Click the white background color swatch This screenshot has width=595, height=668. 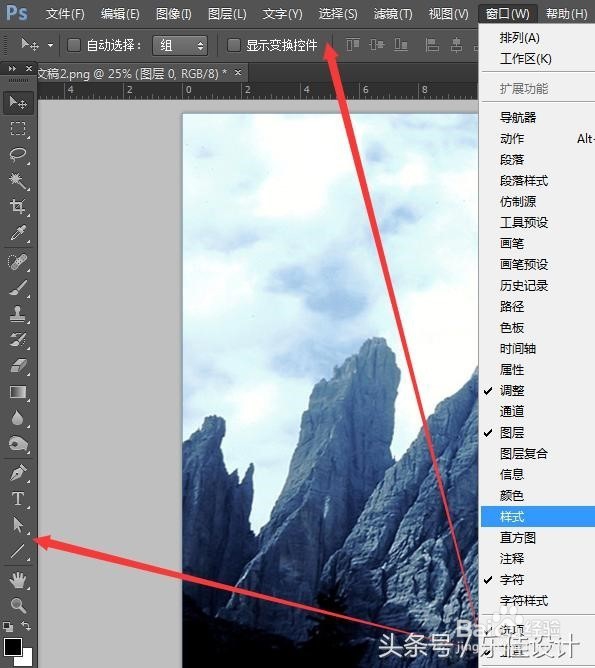pos(26,659)
